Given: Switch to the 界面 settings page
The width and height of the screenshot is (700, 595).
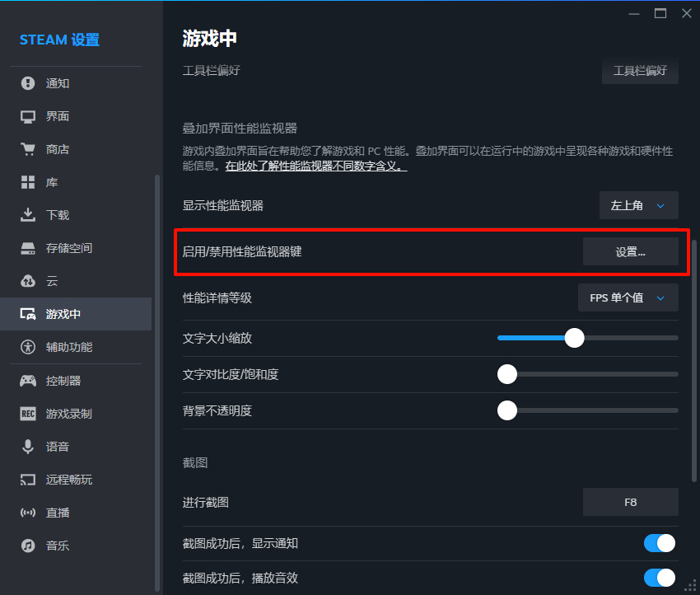Looking at the screenshot, I should 76,116.
